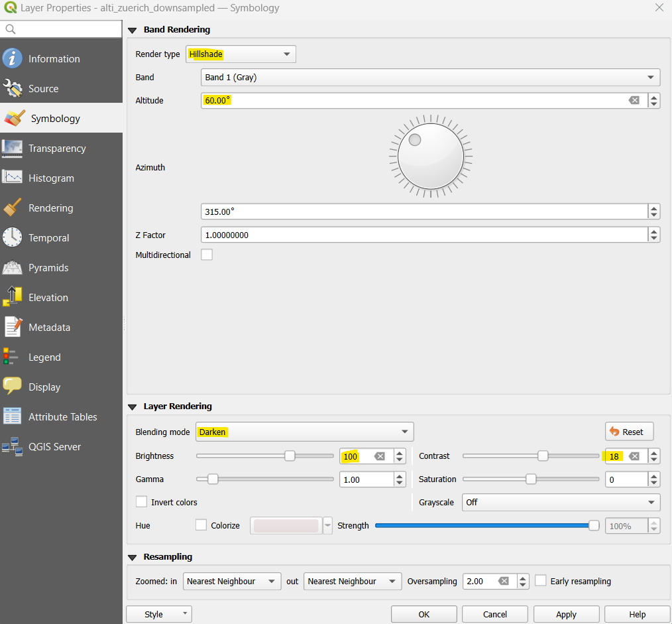The height and width of the screenshot is (624, 672).
Task: Go to the Attribute Tables tab
Action: pos(62,416)
